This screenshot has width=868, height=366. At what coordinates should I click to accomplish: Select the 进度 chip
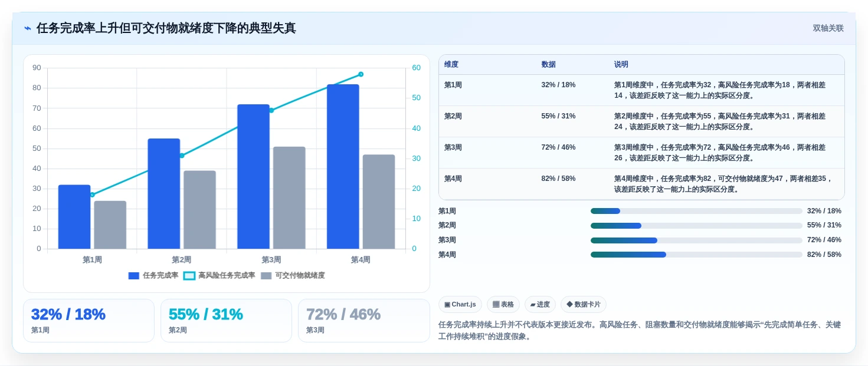click(540, 305)
